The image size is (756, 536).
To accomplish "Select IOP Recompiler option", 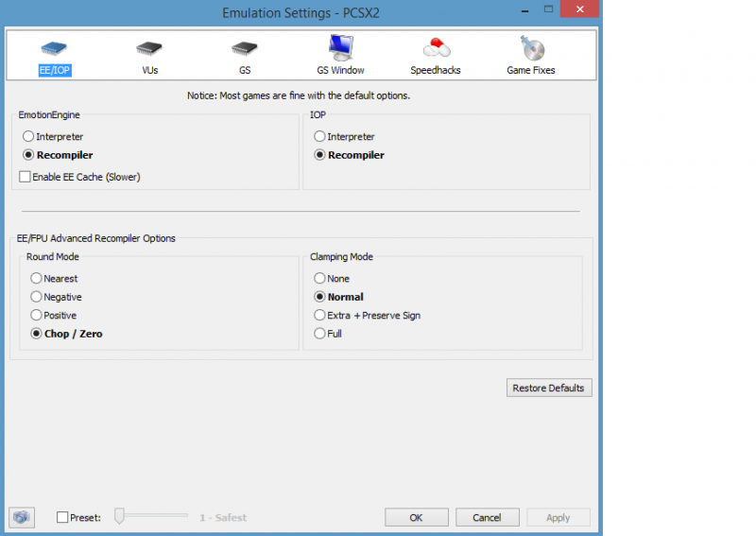I will 349,155.
